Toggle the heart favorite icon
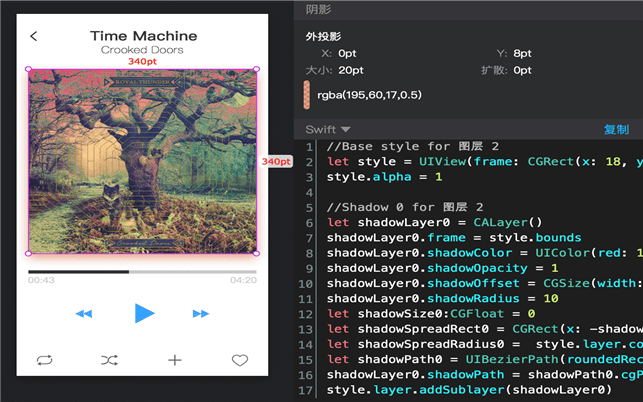The image size is (643, 402). (x=240, y=360)
